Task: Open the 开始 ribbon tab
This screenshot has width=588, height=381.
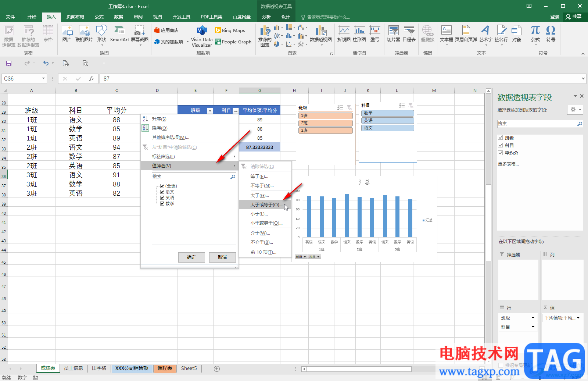Action: click(32, 17)
